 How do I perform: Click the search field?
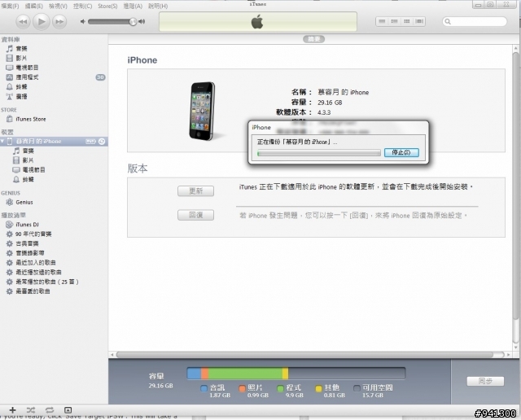(x=475, y=22)
